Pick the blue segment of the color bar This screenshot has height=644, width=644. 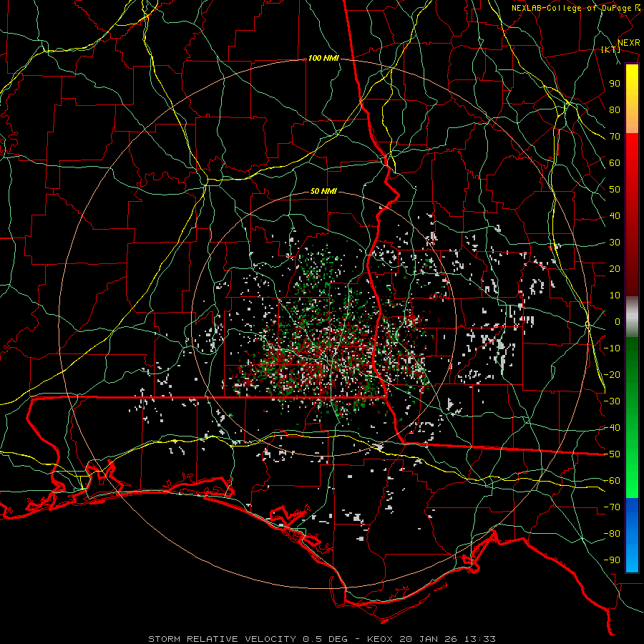632,535
